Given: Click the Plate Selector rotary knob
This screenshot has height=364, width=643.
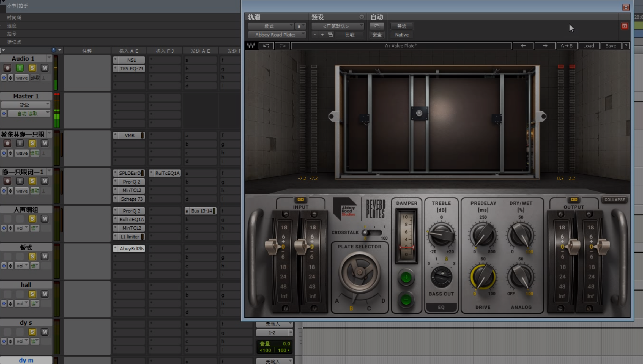Looking at the screenshot, I should click(359, 272).
